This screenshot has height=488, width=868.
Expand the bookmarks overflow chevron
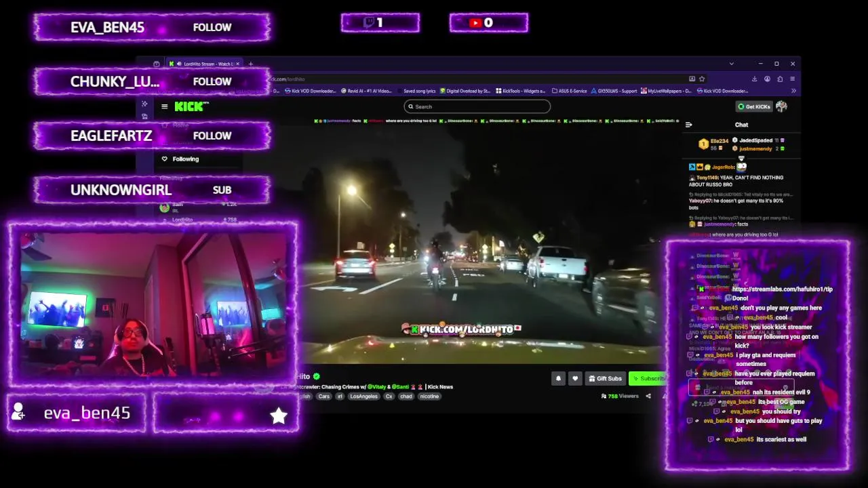tap(793, 91)
